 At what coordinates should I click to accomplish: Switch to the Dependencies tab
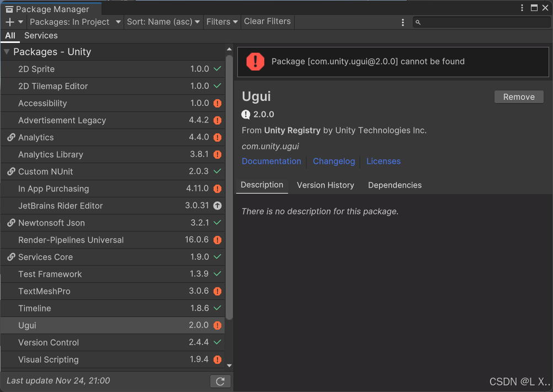click(395, 185)
